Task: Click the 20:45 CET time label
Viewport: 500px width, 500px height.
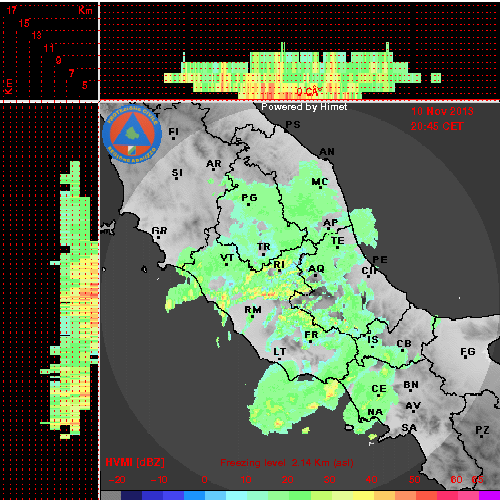Action: tap(437, 126)
